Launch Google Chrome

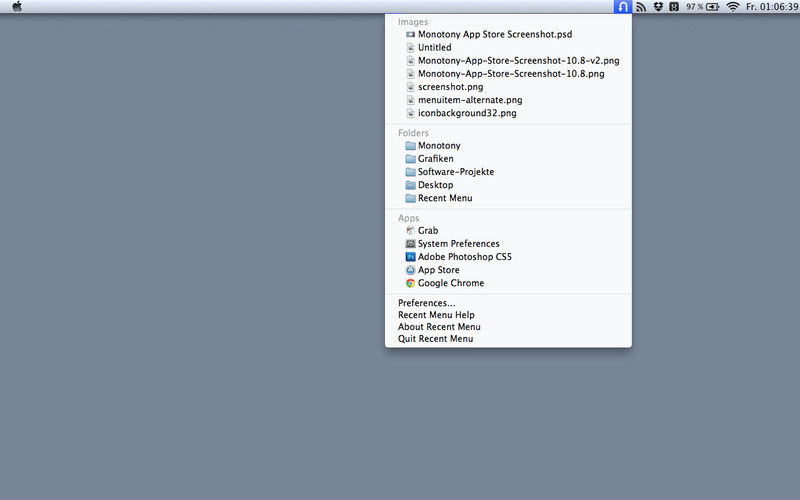(508, 283)
